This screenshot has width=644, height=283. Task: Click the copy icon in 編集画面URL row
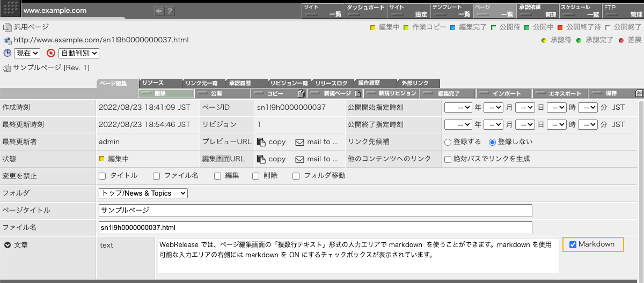coord(261,159)
